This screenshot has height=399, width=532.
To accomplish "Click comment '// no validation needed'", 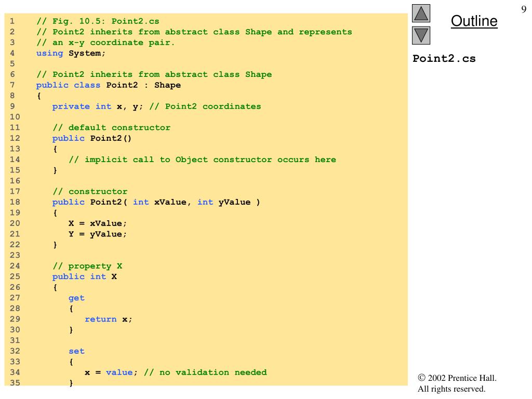I will coord(205,373).
